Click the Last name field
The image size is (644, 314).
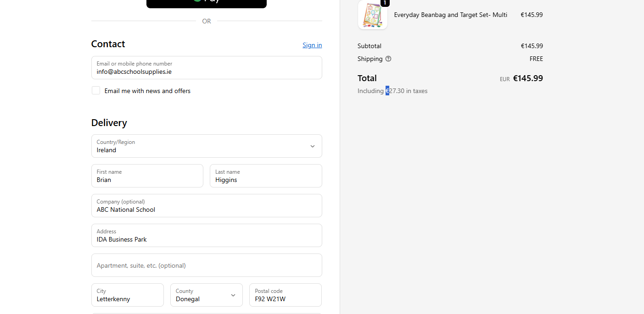tap(266, 176)
